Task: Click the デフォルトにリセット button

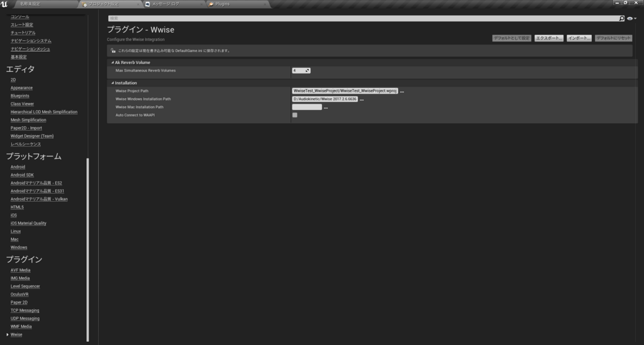Action: 614,38
